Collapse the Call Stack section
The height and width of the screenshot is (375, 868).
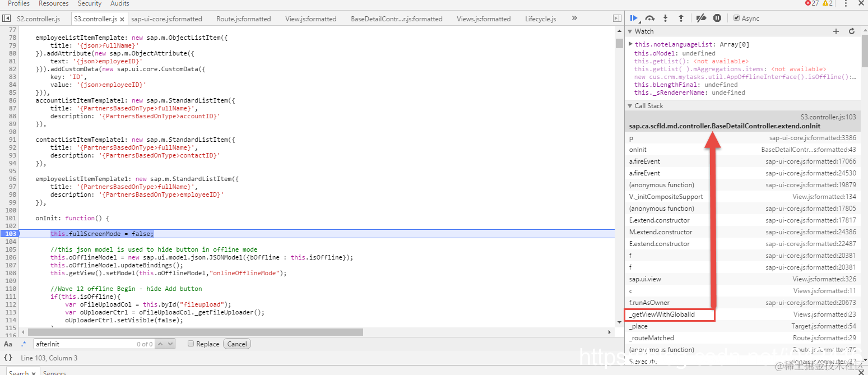630,106
